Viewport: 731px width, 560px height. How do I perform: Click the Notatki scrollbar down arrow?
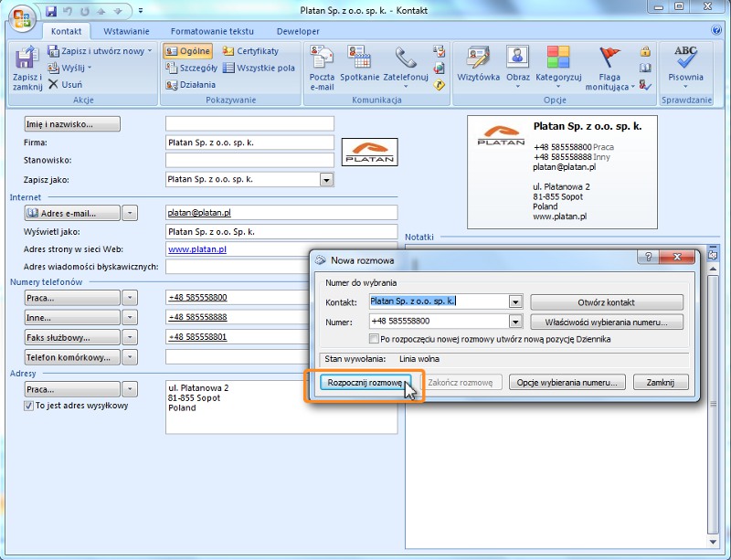[x=713, y=542]
